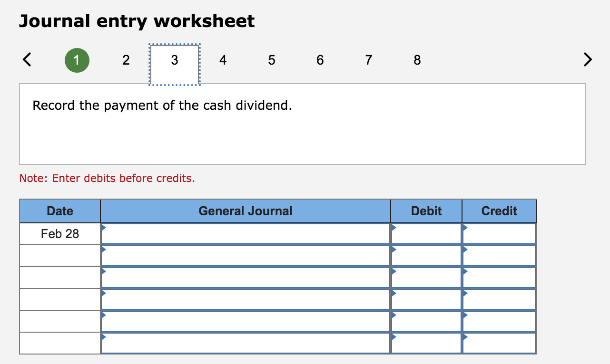The image size is (610, 364).
Task: Click the right navigation arrow
Action: point(588,59)
